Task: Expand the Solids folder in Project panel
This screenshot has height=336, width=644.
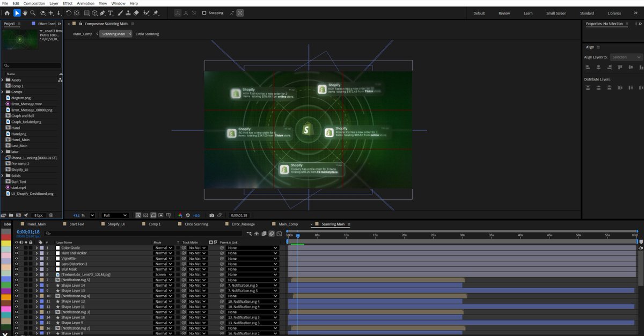Action: pos(3,176)
